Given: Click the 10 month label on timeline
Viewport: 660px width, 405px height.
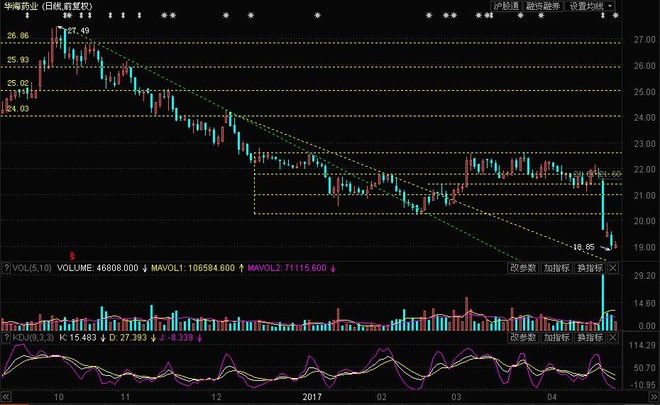Looking at the screenshot, I should pos(59,397).
